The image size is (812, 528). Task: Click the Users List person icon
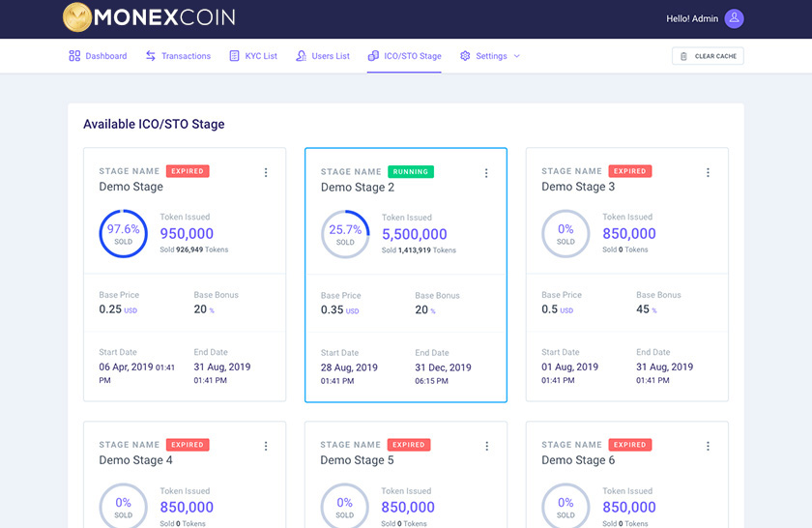[x=301, y=56]
